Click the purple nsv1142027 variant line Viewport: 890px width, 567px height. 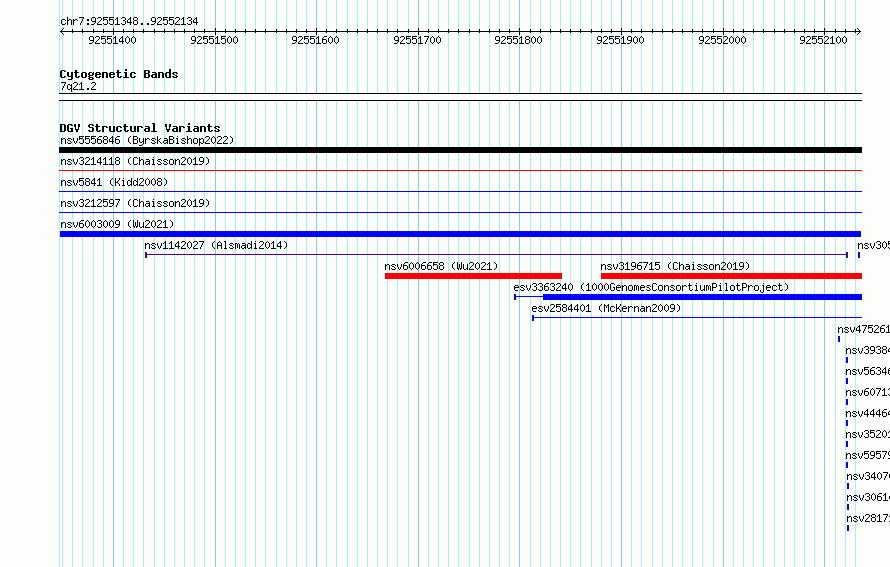(x=497, y=255)
